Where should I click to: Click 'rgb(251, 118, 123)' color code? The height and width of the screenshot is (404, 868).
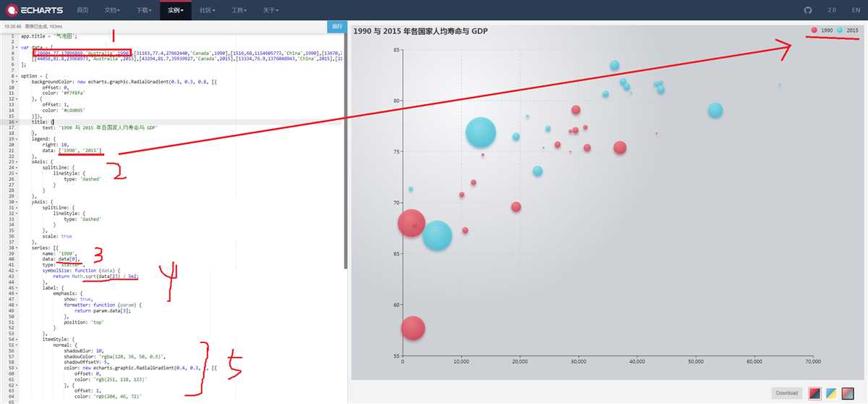pyautogui.click(x=119, y=379)
